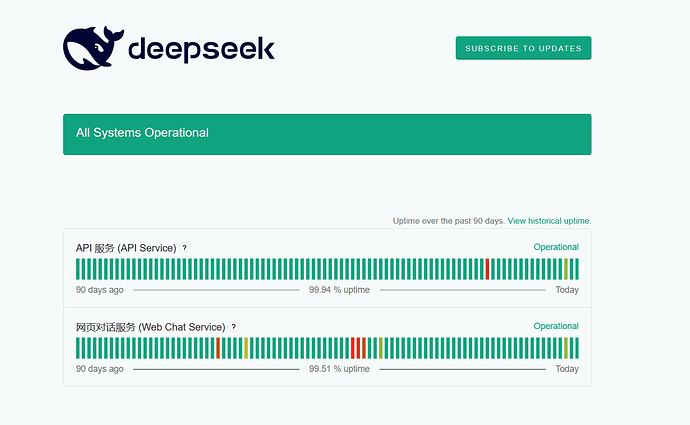Select today's rightmost bar in Web Chat uptime

click(577, 348)
